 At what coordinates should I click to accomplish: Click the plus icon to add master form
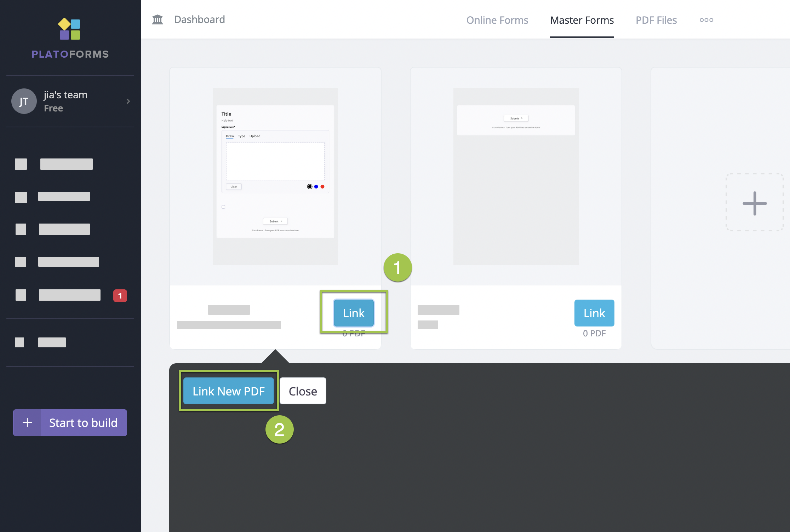coord(755,203)
